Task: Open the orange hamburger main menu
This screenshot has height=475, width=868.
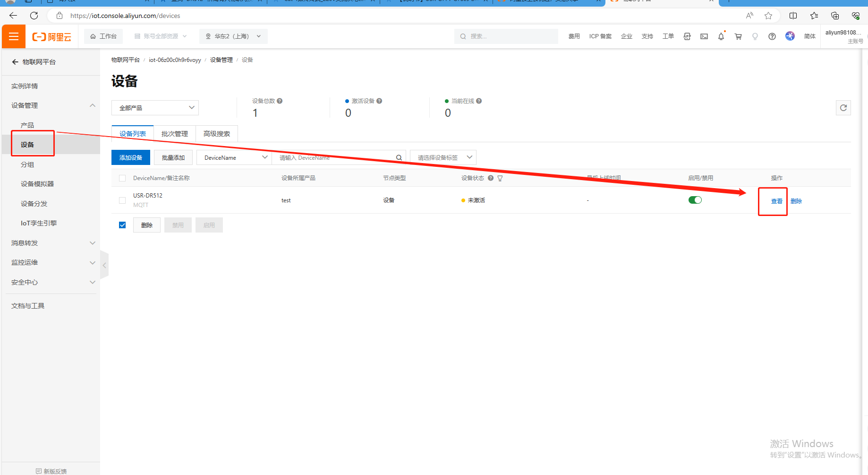Action: (x=14, y=36)
